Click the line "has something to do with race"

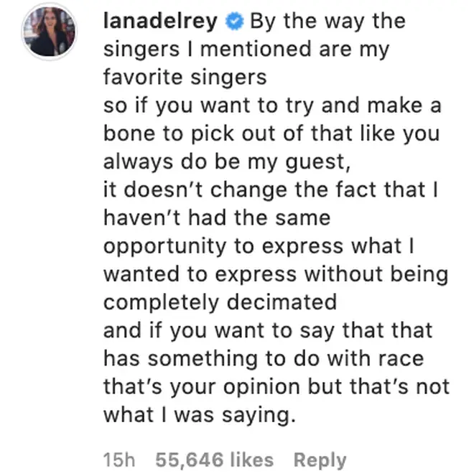(264, 358)
